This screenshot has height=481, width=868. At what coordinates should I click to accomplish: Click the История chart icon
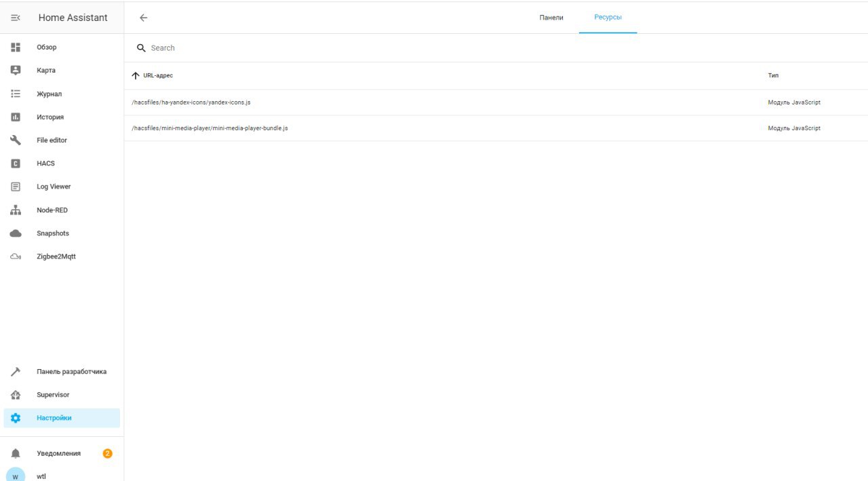pyautogui.click(x=16, y=117)
